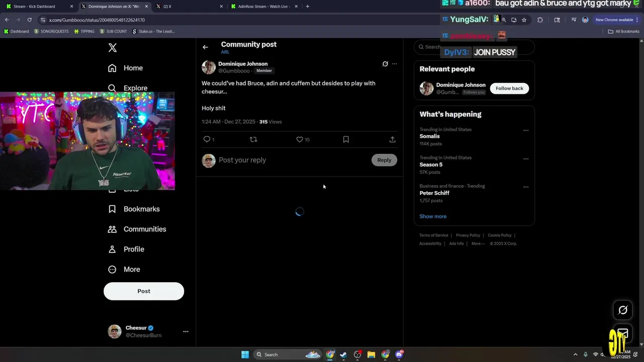The image size is (644, 362).
Task: Expand More footer options
Action: (x=478, y=244)
